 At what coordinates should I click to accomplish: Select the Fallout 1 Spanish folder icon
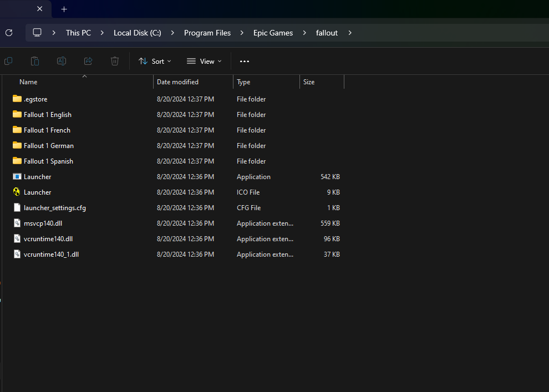pyautogui.click(x=17, y=161)
